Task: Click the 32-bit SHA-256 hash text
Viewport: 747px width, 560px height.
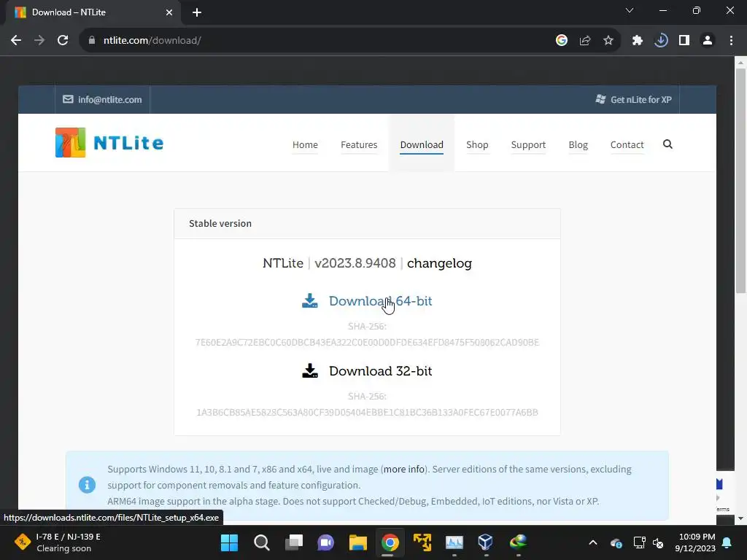Action: pyautogui.click(x=367, y=413)
